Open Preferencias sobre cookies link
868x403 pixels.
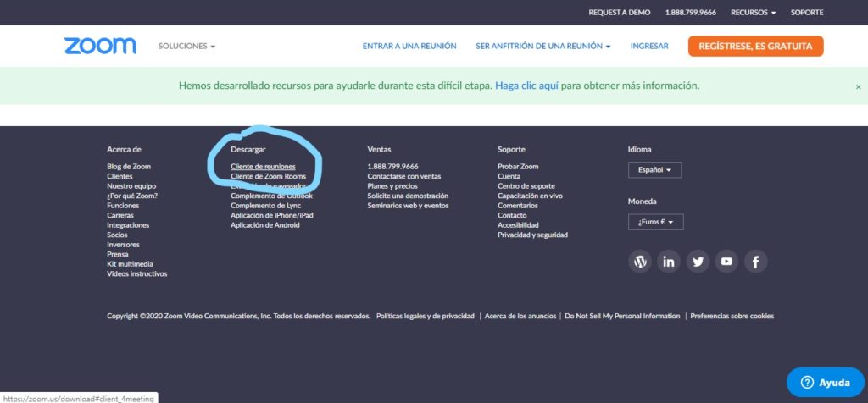coord(732,316)
